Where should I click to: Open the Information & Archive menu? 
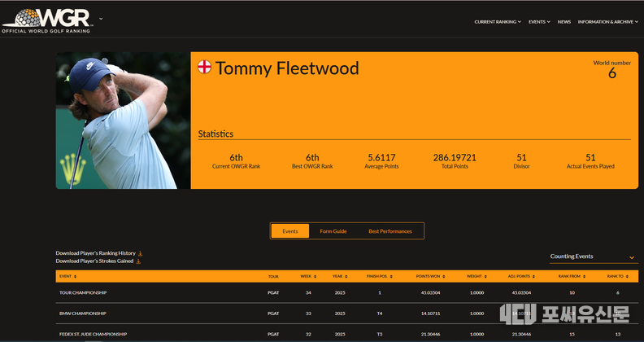click(608, 22)
